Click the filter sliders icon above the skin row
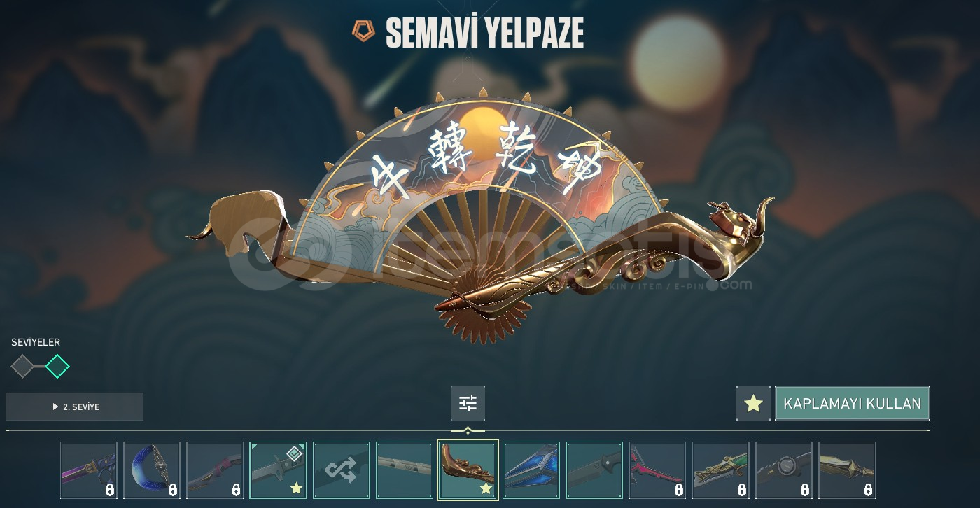The width and height of the screenshot is (980, 508). [468, 403]
